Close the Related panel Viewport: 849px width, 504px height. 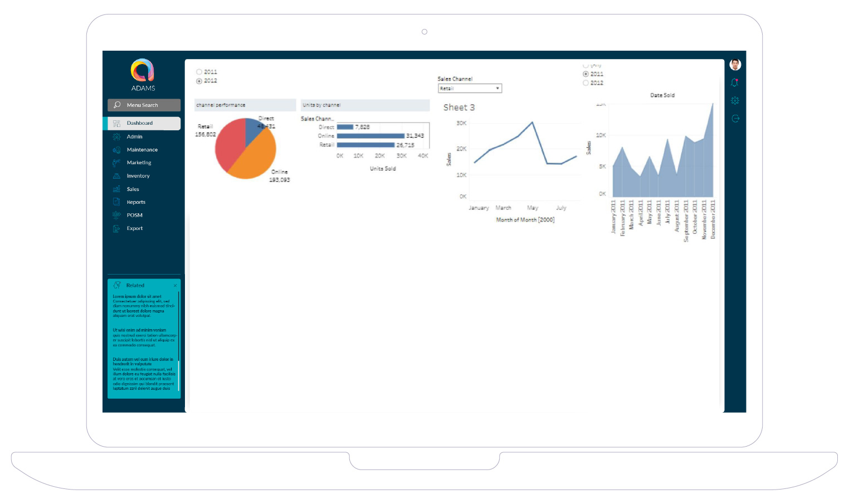pyautogui.click(x=175, y=285)
